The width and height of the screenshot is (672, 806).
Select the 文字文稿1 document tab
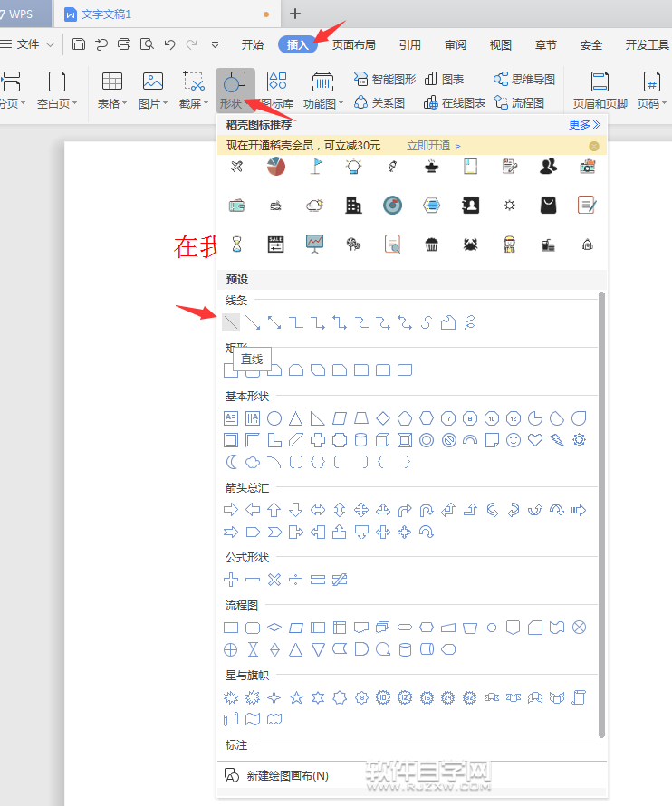click(167, 14)
